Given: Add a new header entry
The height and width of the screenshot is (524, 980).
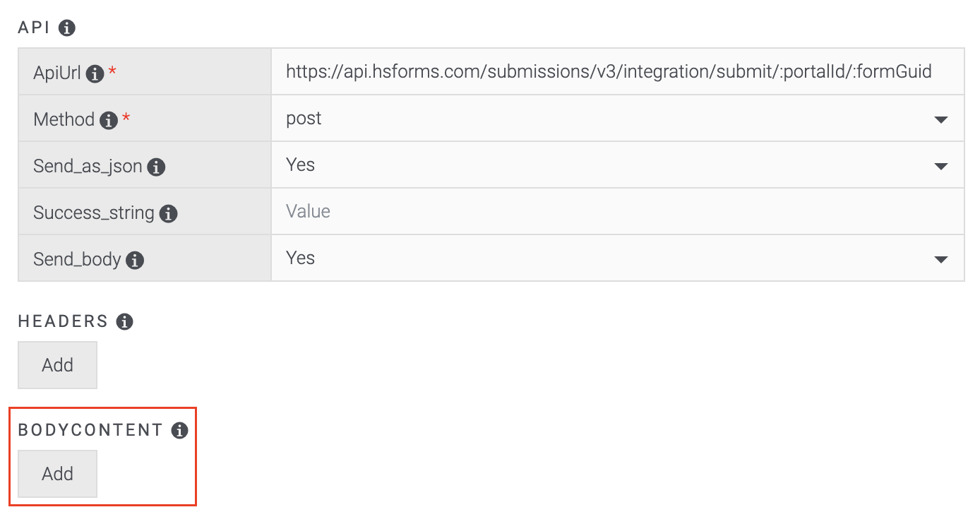Looking at the screenshot, I should pos(57,365).
